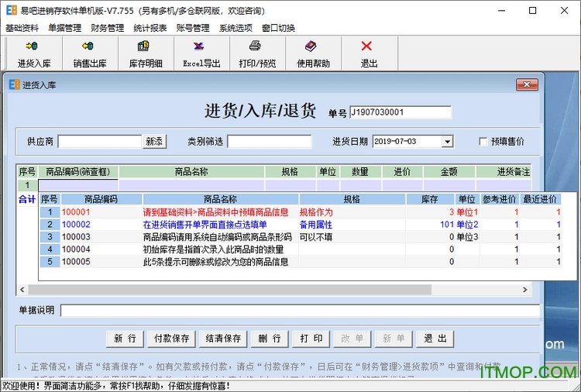Click the 最近进价 column header

(540, 199)
